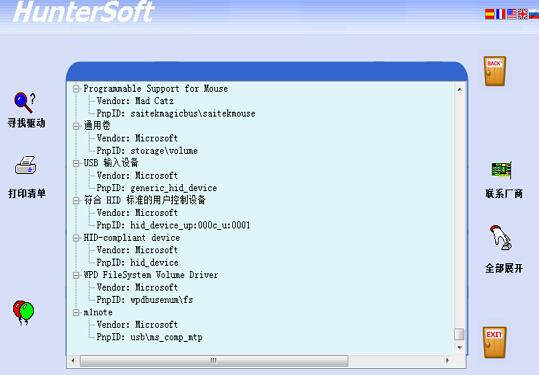Select PnpID: wpdbusenum\fs row
539x375 pixels.
(144, 300)
